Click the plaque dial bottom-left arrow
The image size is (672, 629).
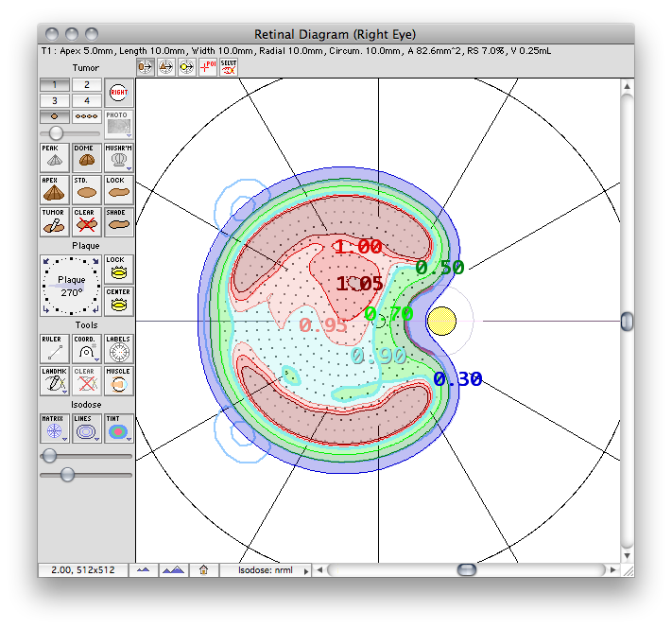coord(46,309)
